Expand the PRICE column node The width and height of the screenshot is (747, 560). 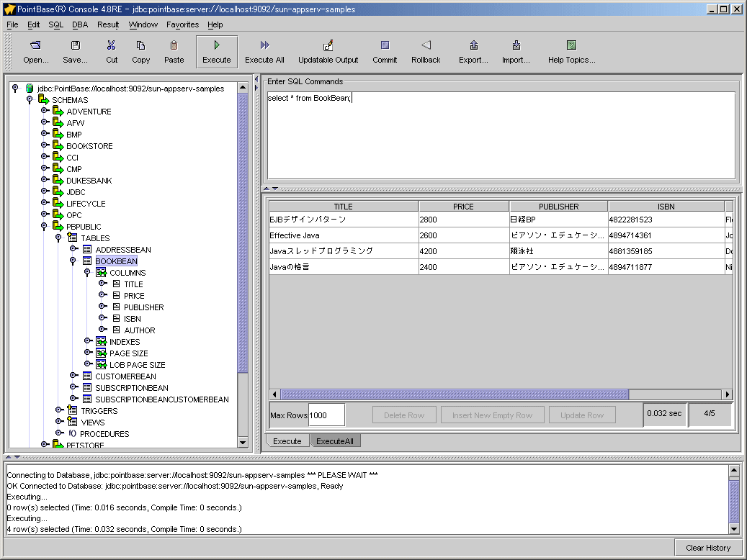[102, 295]
